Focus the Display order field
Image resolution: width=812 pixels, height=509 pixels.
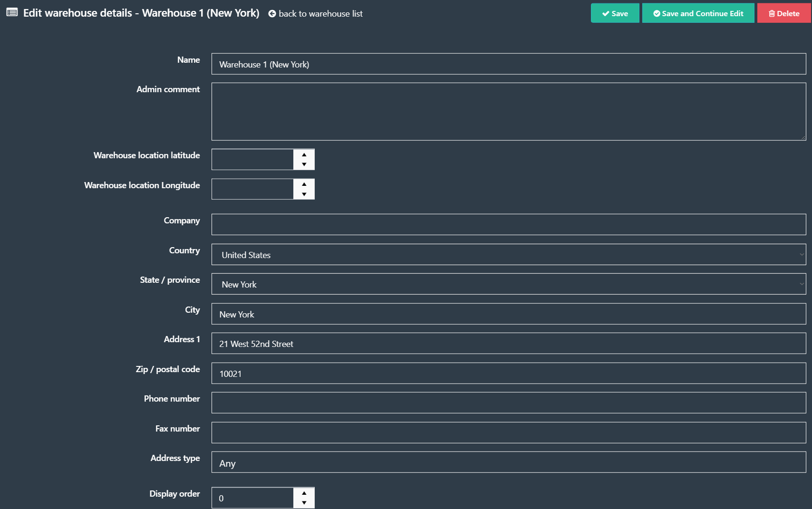(x=252, y=498)
